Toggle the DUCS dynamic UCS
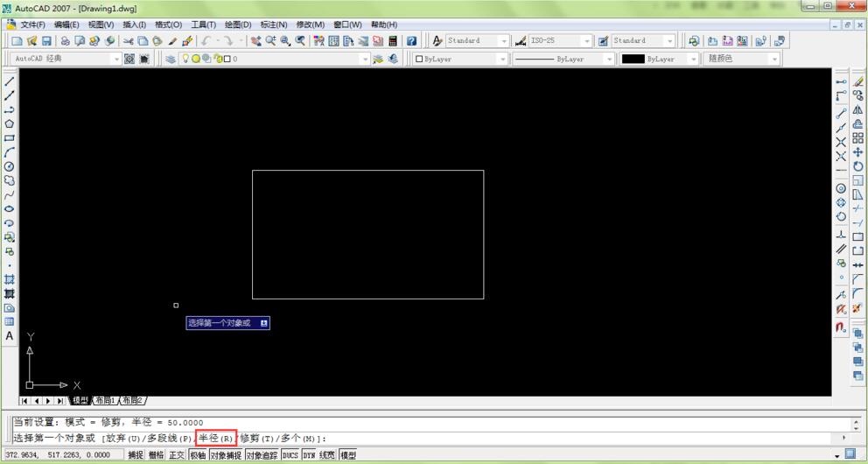Screen dimensions: 868x464 coord(290,455)
